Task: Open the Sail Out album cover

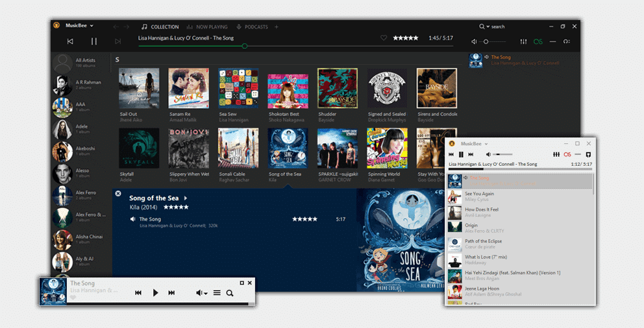Action: (139, 88)
